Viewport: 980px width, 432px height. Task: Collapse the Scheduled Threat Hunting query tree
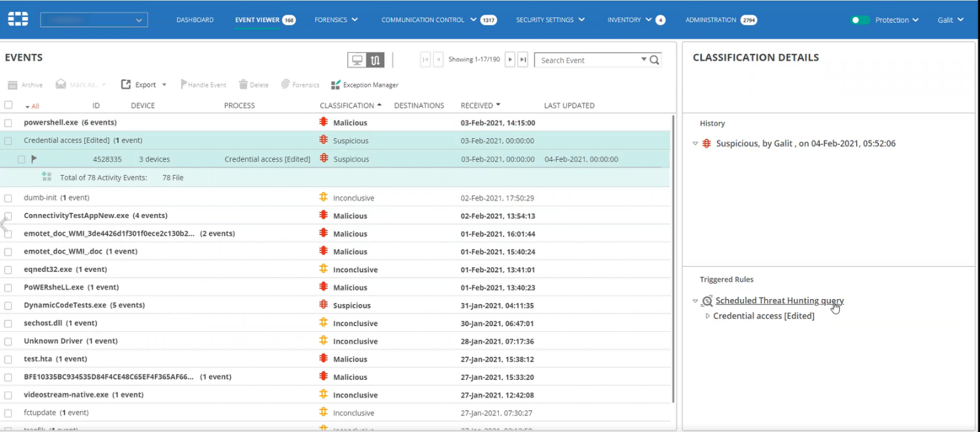pos(695,301)
